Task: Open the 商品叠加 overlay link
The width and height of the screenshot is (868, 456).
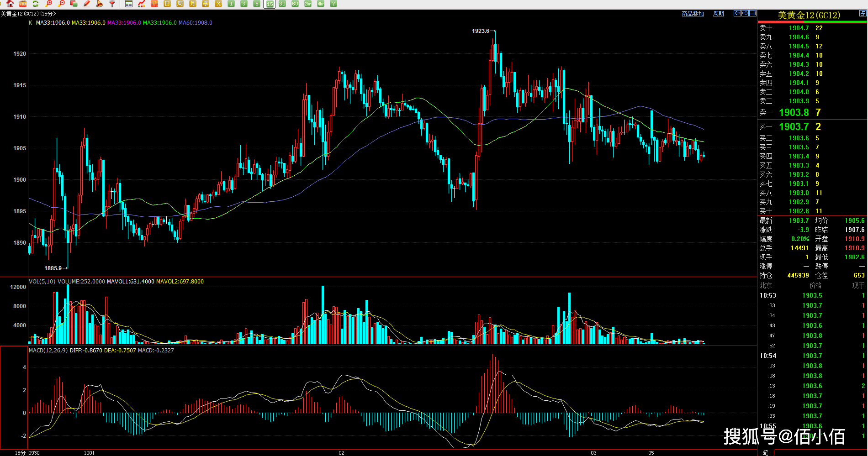Action: tap(693, 14)
